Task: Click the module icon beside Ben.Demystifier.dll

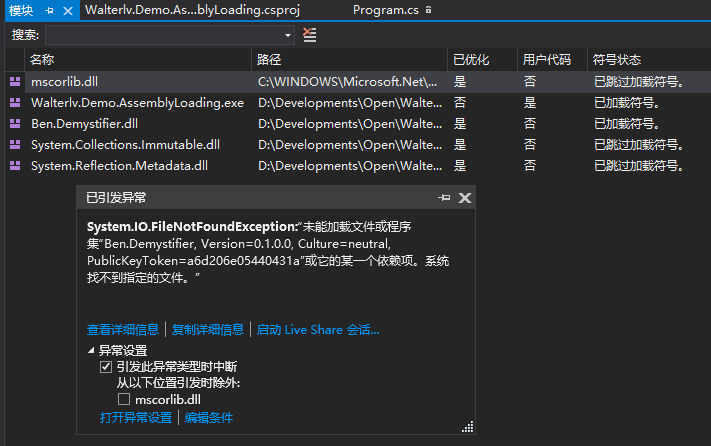Action: pos(15,123)
